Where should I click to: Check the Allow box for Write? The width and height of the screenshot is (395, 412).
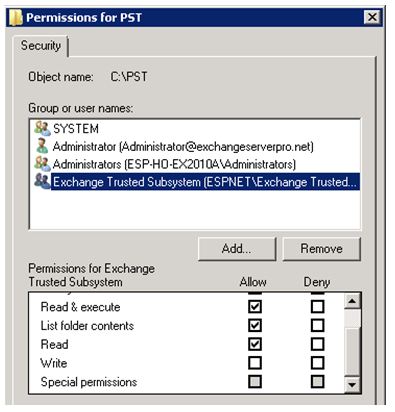(x=255, y=363)
